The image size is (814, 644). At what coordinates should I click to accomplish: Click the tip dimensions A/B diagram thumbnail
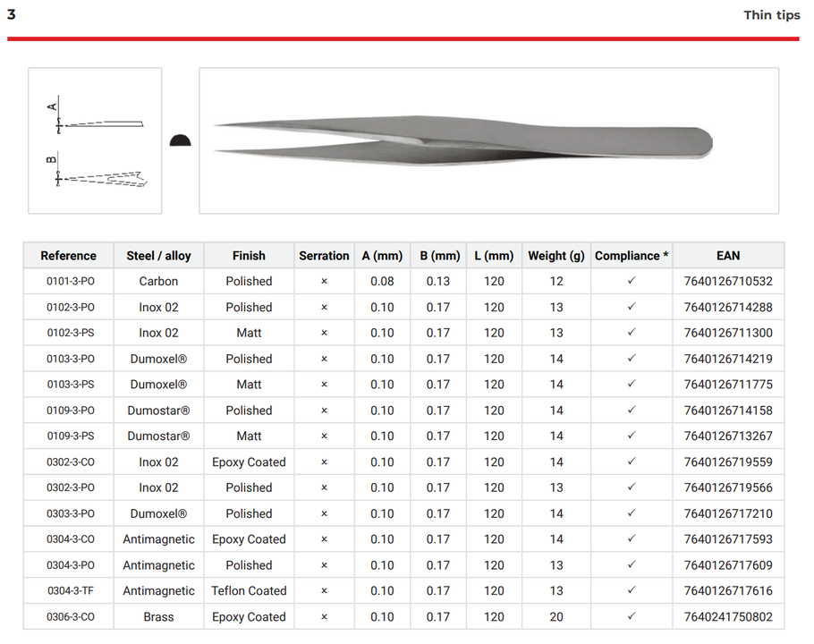(95, 140)
